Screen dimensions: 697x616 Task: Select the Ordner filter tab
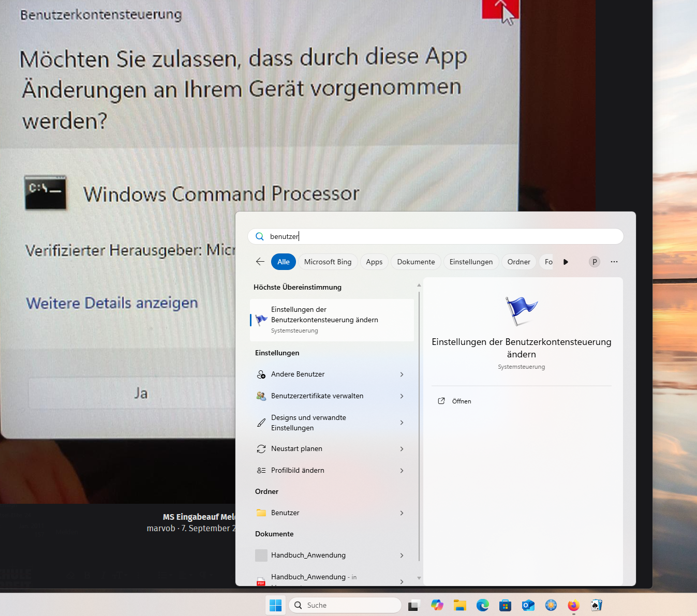[x=519, y=262]
